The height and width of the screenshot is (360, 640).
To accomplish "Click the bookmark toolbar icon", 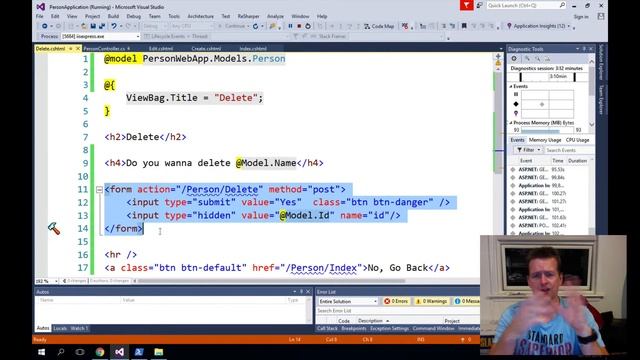I will (x=464, y=26).
